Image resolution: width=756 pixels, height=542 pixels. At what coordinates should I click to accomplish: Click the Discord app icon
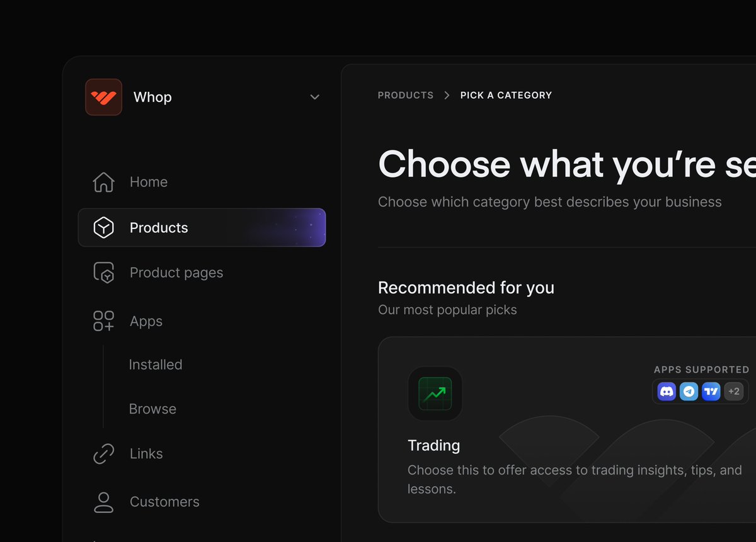click(x=667, y=392)
